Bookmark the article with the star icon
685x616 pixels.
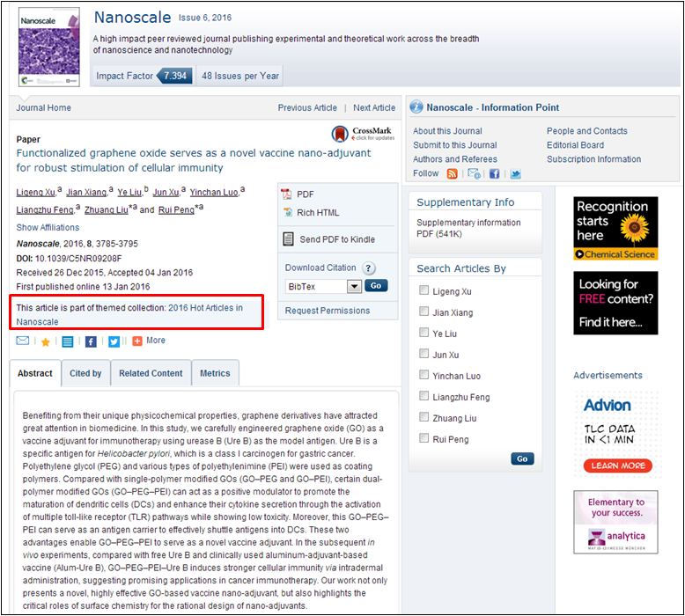click(45, 341)
